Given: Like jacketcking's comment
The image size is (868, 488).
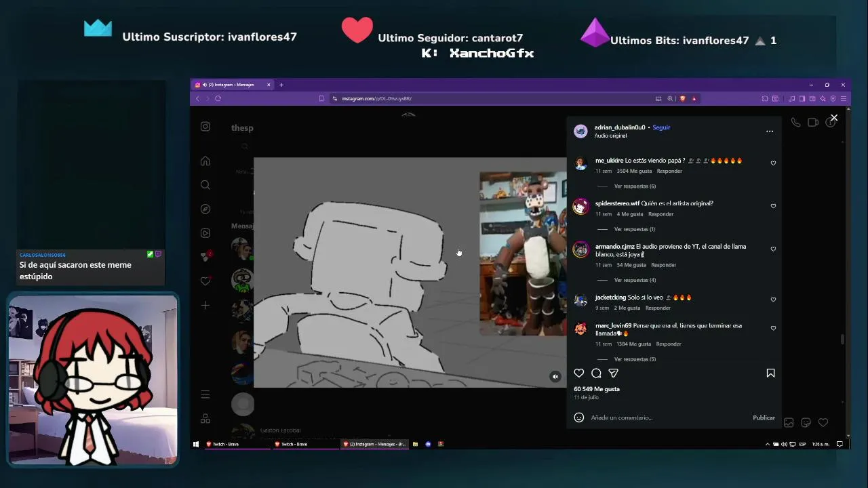Looking at the screenshot, I should click(x=773, y=300).
